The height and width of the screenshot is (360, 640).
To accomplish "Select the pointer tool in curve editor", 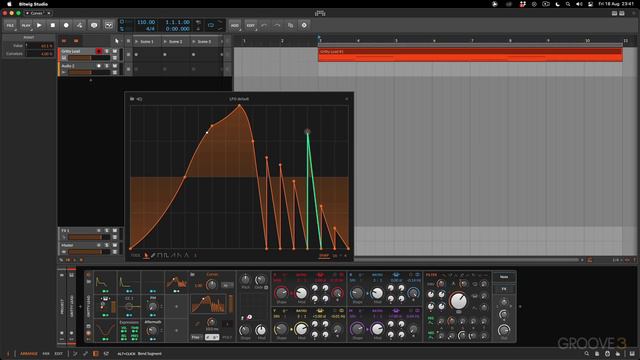I will click(x=146, y=256).
